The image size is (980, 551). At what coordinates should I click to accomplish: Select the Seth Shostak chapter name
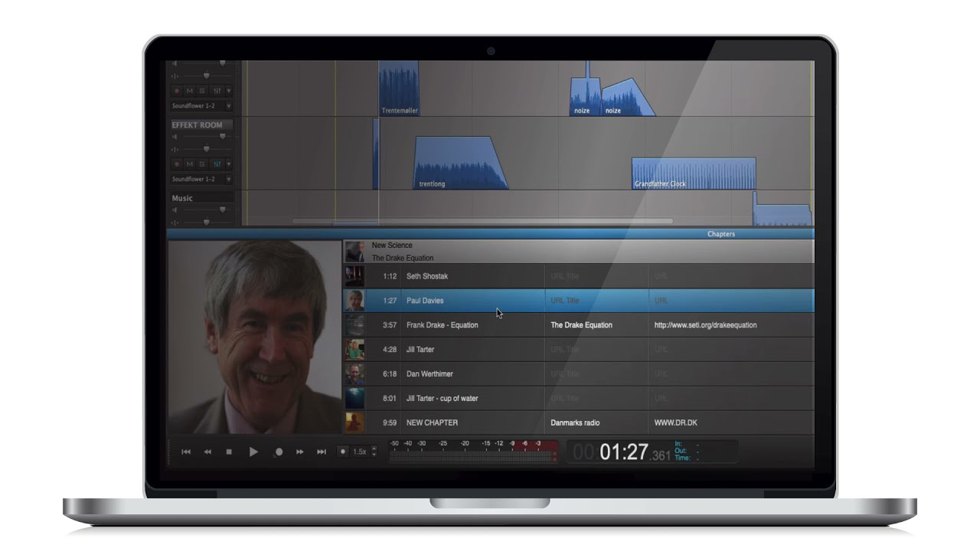point(427,276)
